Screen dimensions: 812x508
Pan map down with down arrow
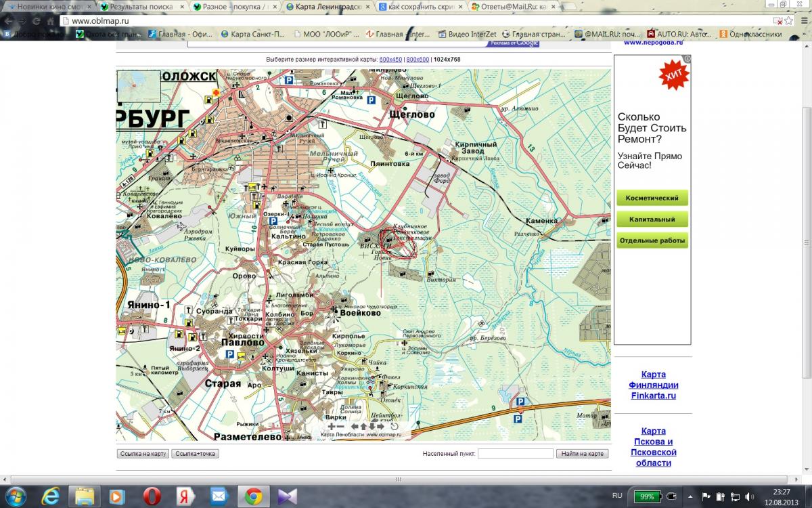pyautogui.click(x=372, y=427)
